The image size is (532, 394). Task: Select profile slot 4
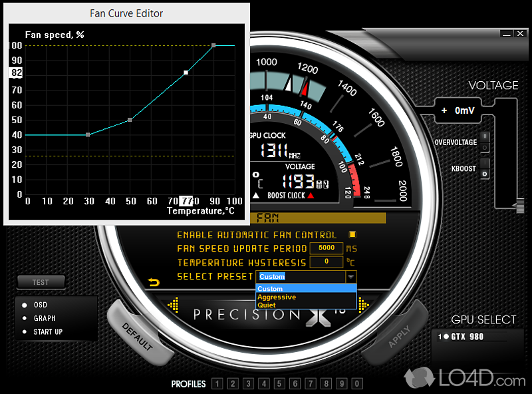tap(264, 384)
